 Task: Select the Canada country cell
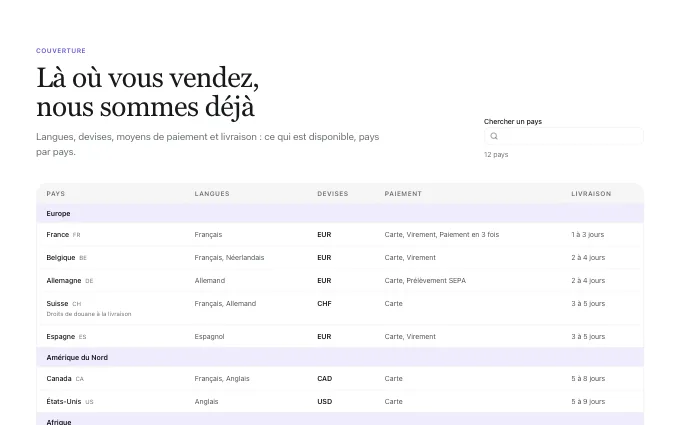coord(65,379)
